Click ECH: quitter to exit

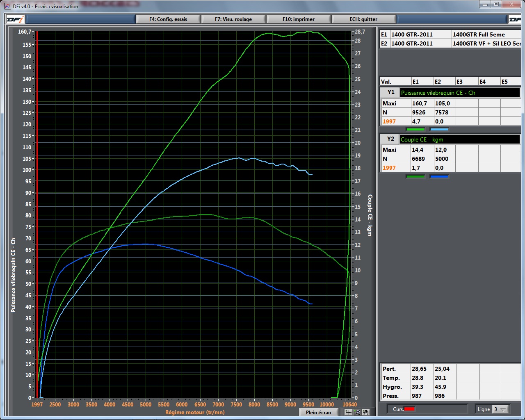tap(363, 19)
